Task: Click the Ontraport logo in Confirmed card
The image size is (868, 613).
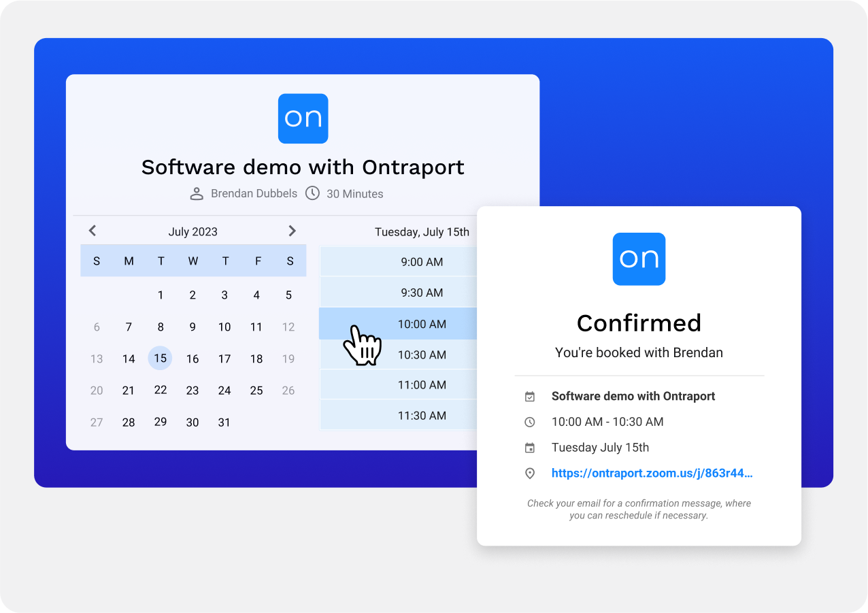Action: click(639, 259)
